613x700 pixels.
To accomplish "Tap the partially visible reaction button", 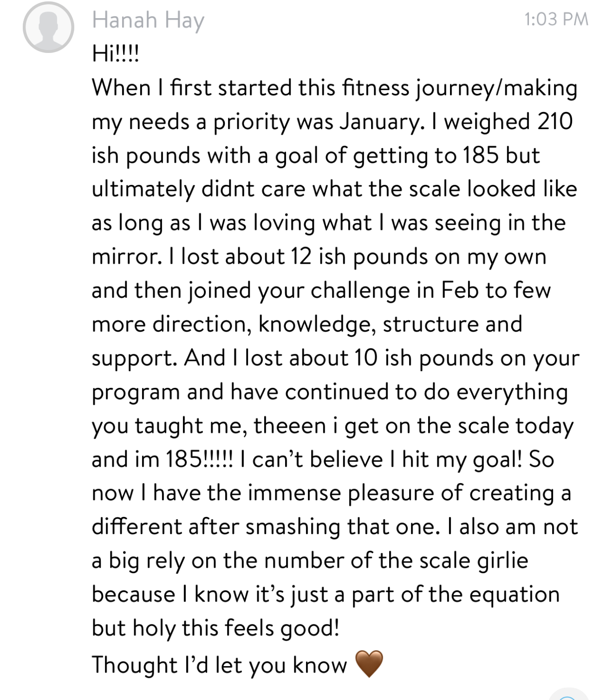I will click(568, 694).
